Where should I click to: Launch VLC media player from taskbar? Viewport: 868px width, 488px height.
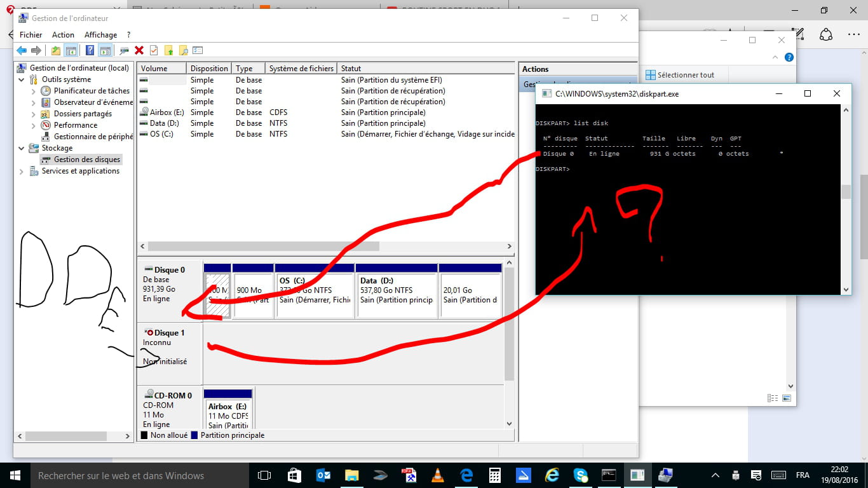click(x=437, y=475)
